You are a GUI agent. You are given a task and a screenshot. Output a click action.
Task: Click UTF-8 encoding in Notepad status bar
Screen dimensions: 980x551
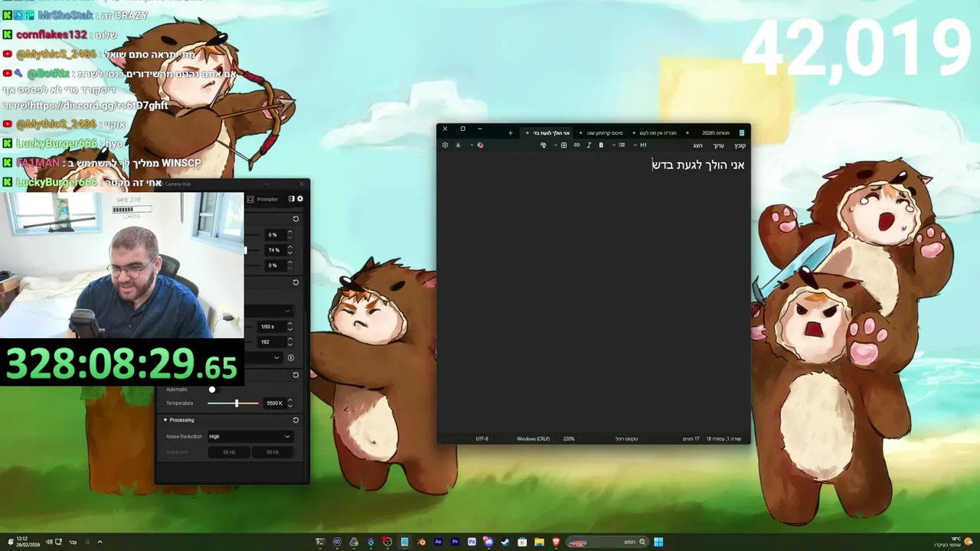click(482, 439)
